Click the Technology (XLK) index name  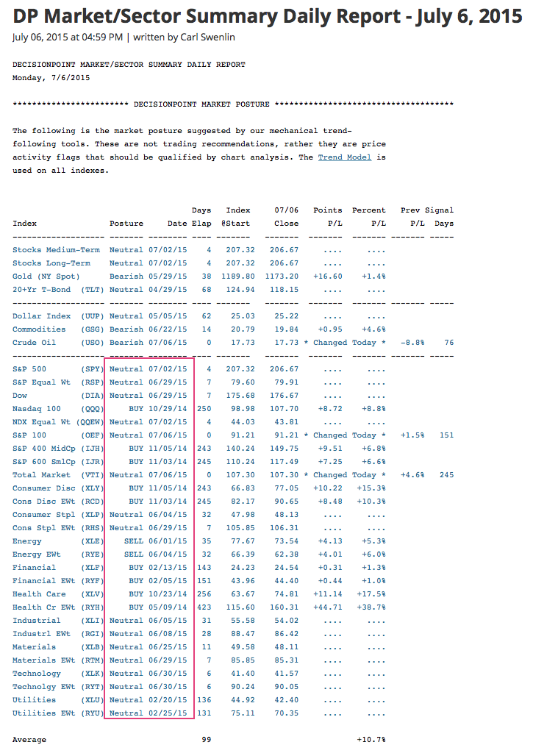(x=58, y=674)
